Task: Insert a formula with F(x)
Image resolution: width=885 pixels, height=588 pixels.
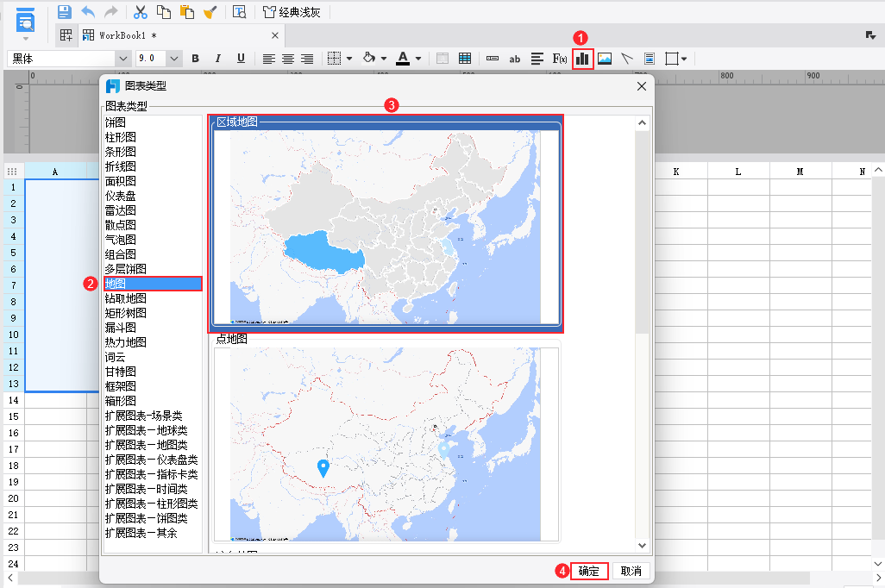Action: 559,58
